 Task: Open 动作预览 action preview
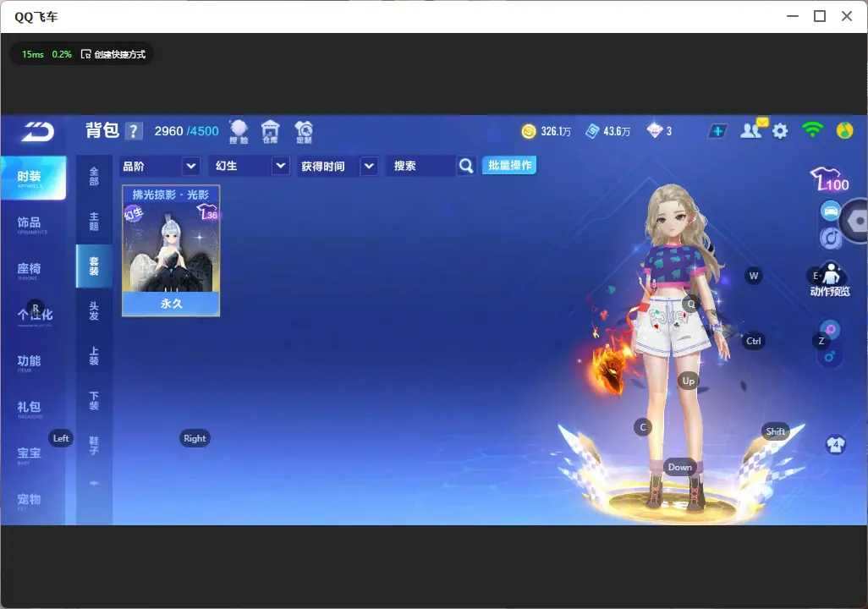tap(830, 280)
